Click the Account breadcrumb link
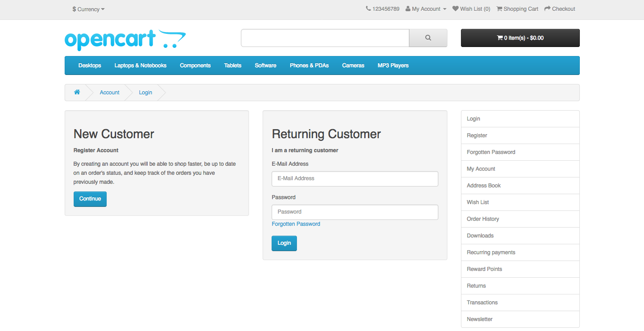This screenshot has height=331, width=644. pyautogui.click(x=110, y=93)
